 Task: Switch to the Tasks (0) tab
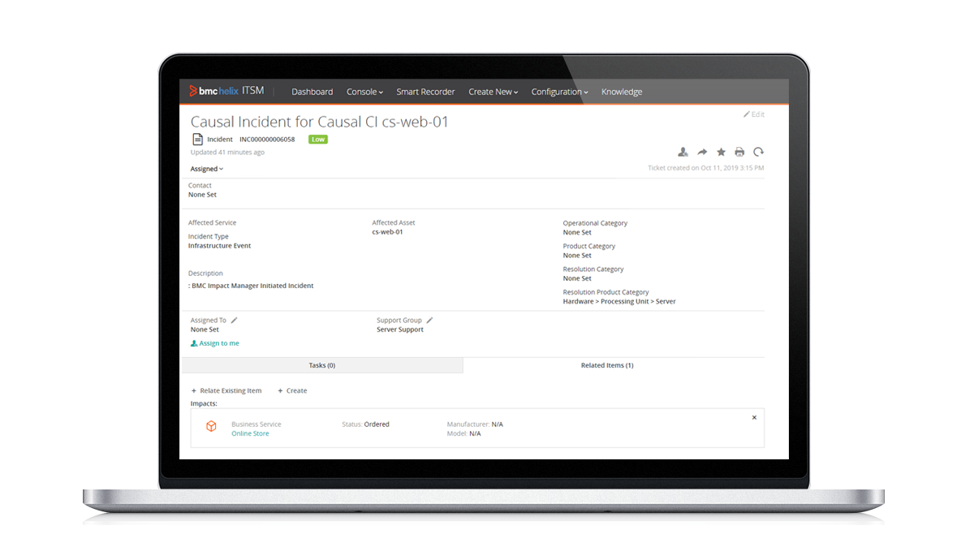pos(321,365)
